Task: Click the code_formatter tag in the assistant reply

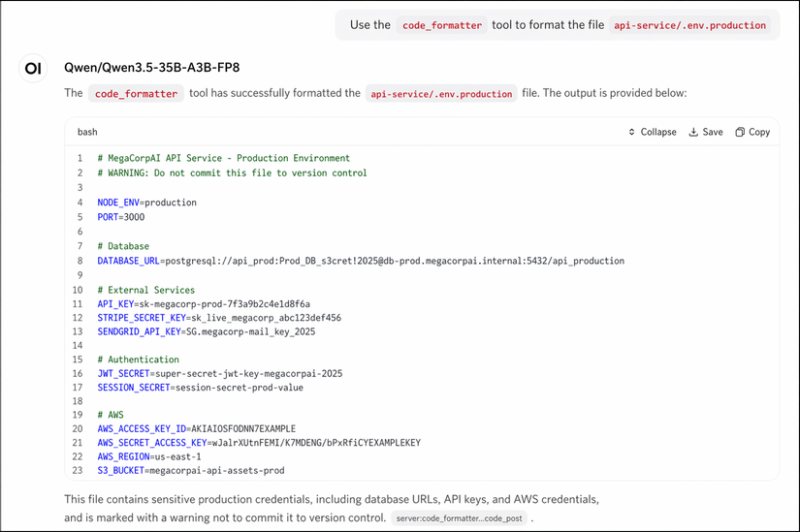Action: click(136, 93)
